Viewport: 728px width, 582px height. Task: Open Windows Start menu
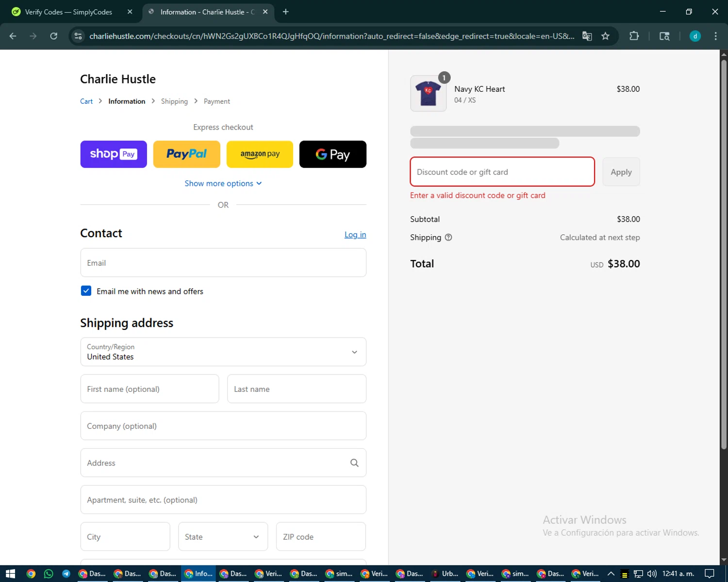point(11,574)
